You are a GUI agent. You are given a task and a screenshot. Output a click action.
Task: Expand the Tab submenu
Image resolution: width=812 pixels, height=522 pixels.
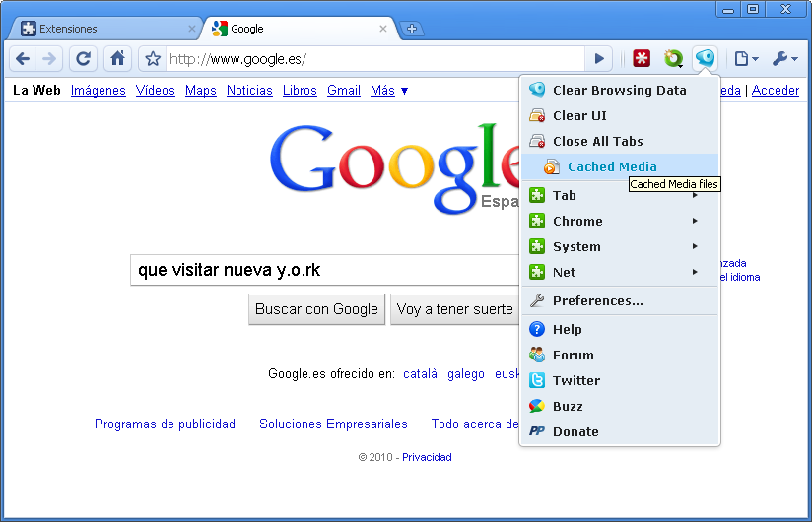click(x=620, y=196)
